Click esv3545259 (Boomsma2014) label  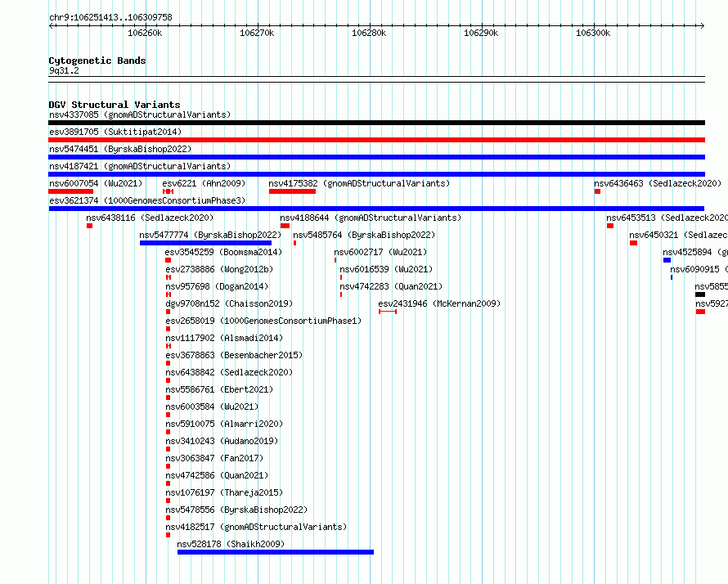(223, 252)
